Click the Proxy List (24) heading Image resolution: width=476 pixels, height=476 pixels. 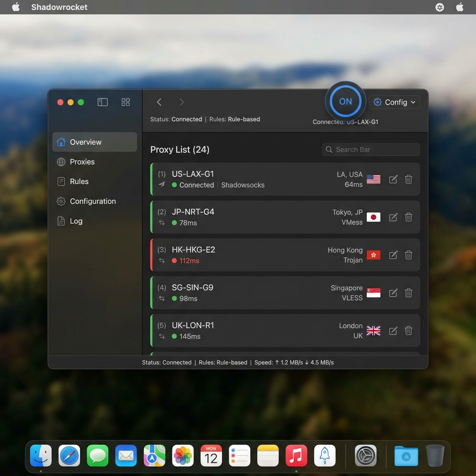[x=180, y=150]
